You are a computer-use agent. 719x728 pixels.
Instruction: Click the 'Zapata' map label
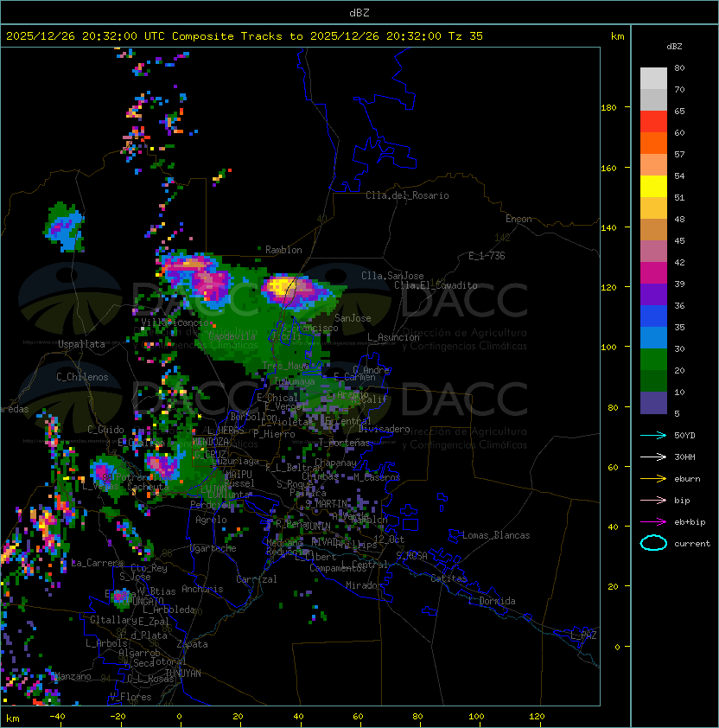point(192,644)
